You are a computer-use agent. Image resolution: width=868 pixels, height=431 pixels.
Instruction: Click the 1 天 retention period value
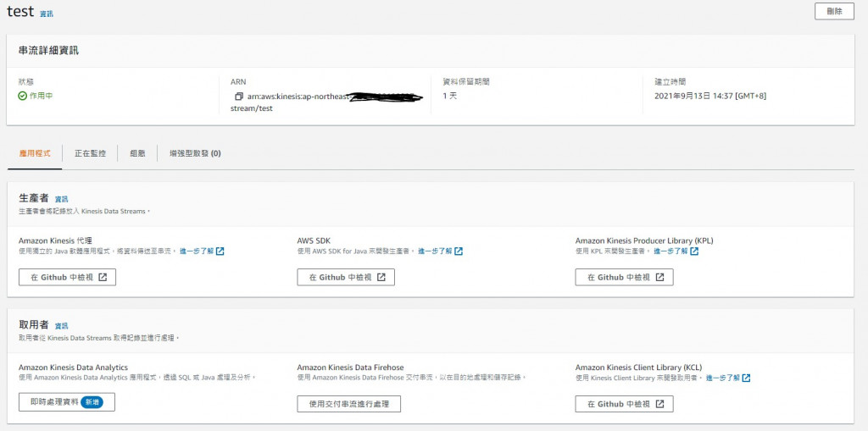[x=450, y=96]
